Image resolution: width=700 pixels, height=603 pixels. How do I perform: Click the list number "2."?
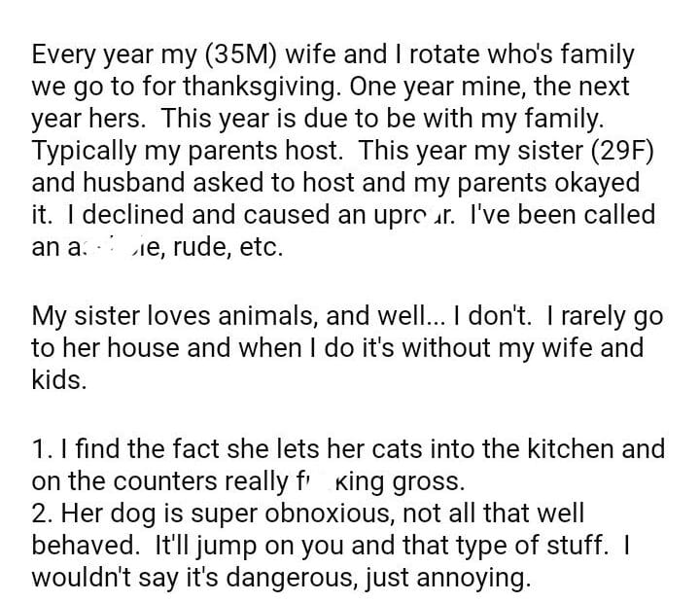pos(44,514)
